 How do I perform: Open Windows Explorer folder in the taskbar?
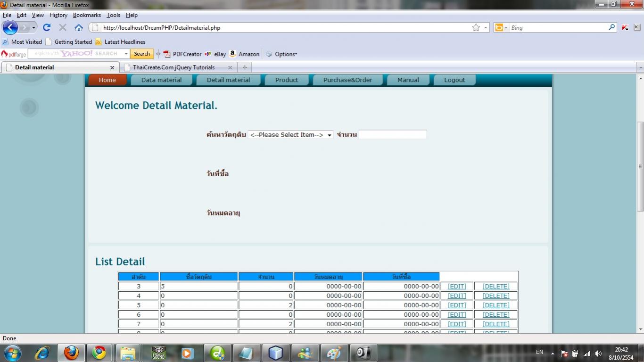128,353
